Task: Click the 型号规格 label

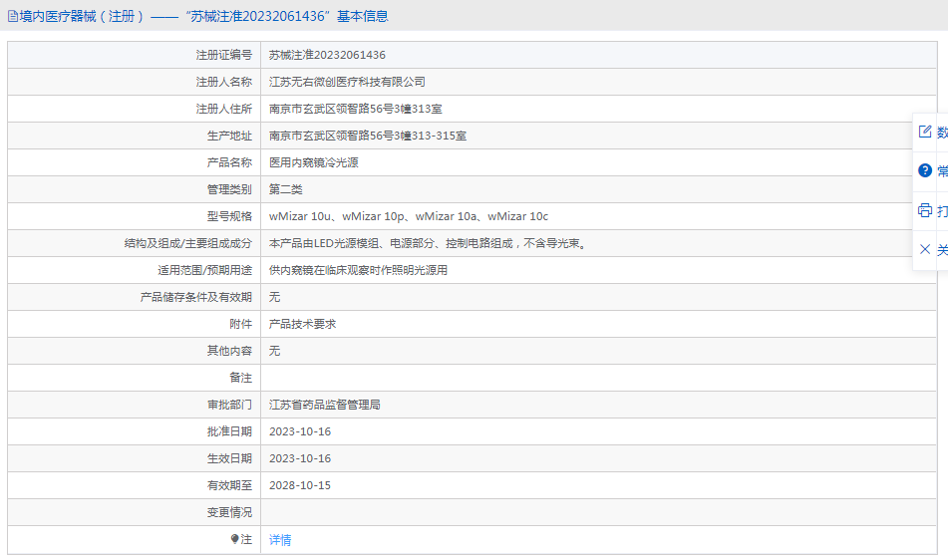Action: click(x=229, y=216)
